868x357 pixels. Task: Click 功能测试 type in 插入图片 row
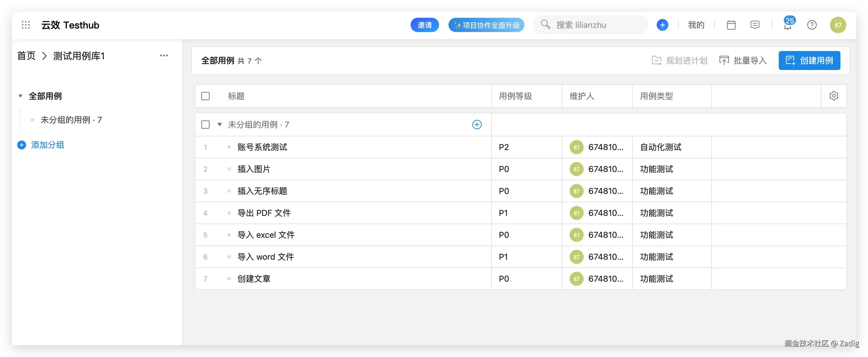[656, 169]
